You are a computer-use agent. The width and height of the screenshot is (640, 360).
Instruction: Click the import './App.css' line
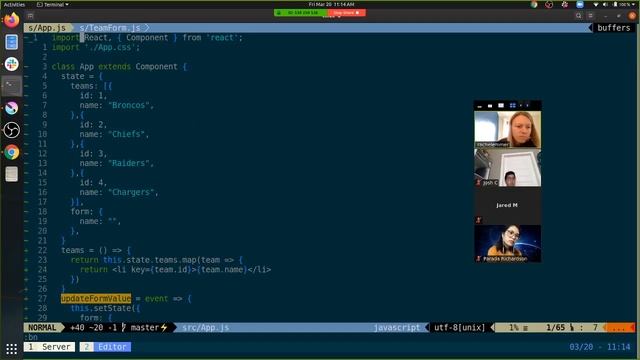(96, 47)
